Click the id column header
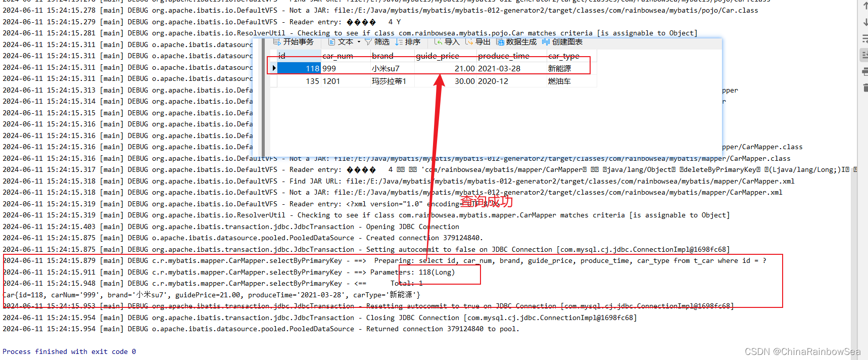Screen dimensions: 868x360 [x=299, y=56]
